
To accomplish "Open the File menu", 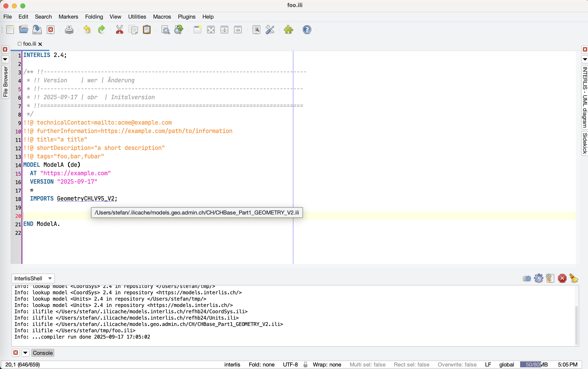I will click(x=8, y=17).
